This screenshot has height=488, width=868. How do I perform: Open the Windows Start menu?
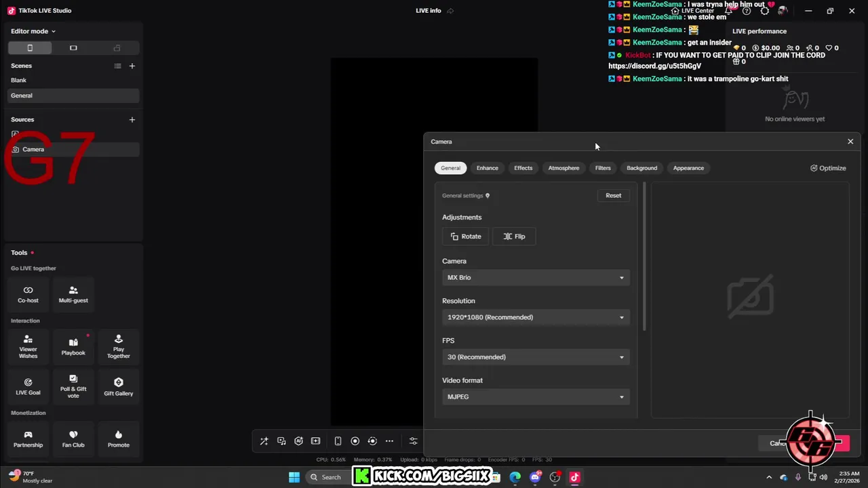(x=294, y=477)
